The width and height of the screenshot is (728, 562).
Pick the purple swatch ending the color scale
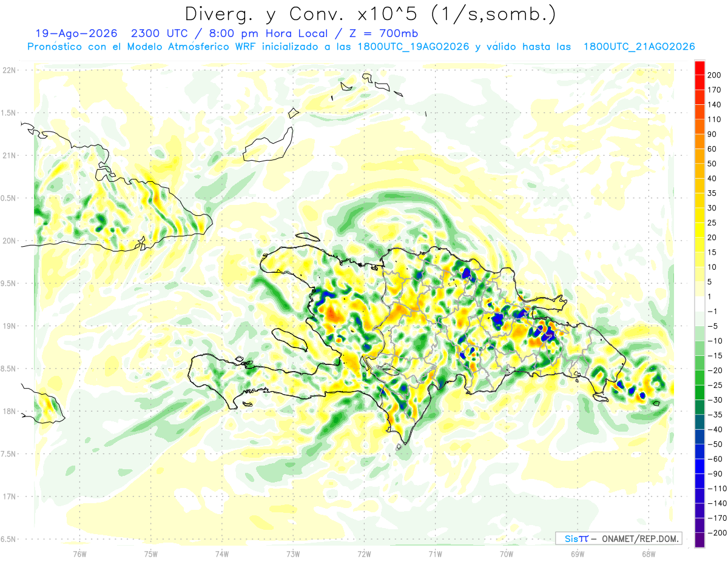[700, 540]
